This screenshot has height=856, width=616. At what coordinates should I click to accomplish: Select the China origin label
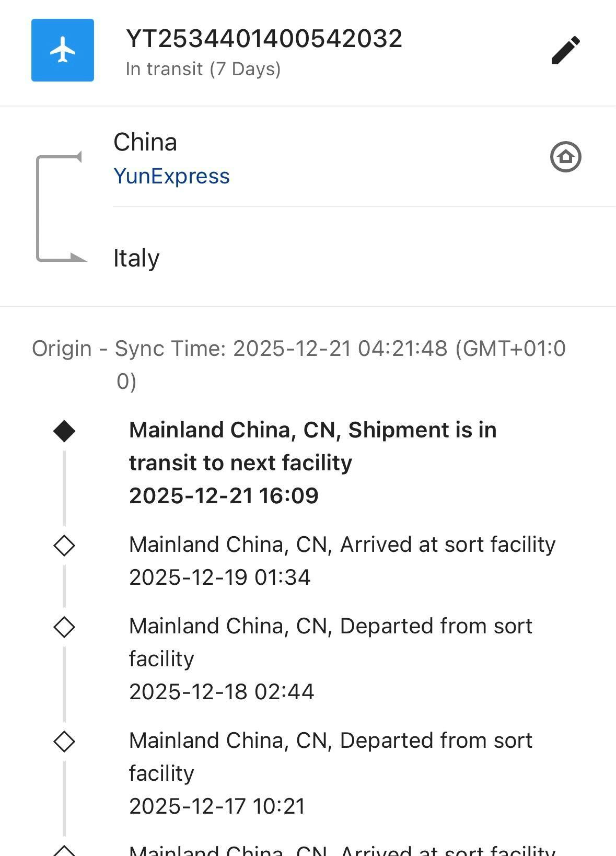click(145, 142)
